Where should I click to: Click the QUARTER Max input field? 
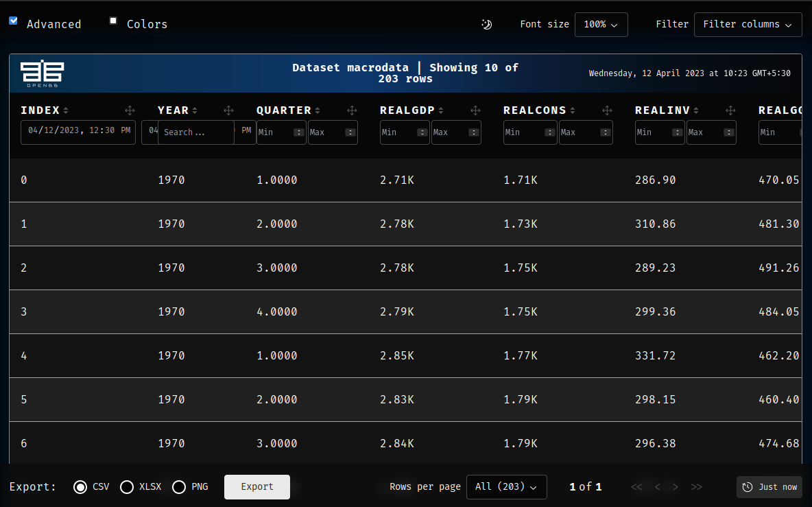(x=333, y=132)
